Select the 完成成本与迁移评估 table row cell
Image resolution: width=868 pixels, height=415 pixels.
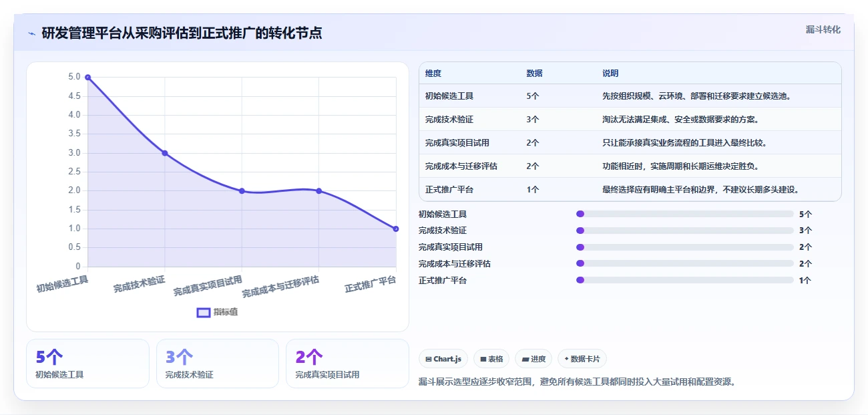pos(461,166)
